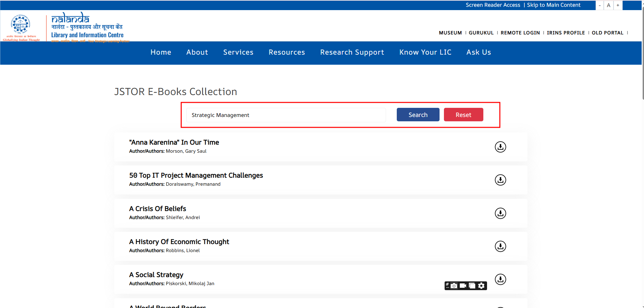Open the Resources menu
The height and width of the screenshot is (308, 644).
point(287,52)
